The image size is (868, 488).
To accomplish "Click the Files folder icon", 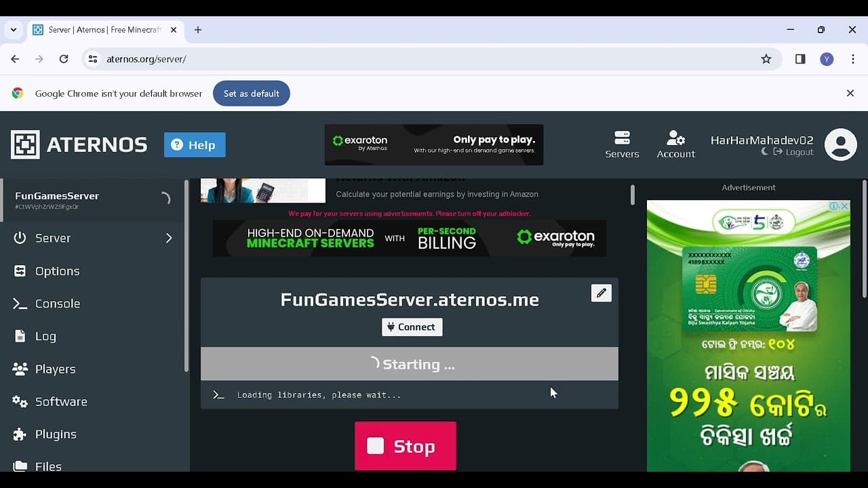I will coord(20,466).
